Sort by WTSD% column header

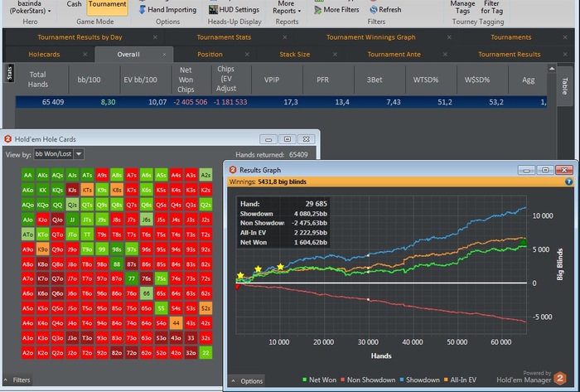426,80
